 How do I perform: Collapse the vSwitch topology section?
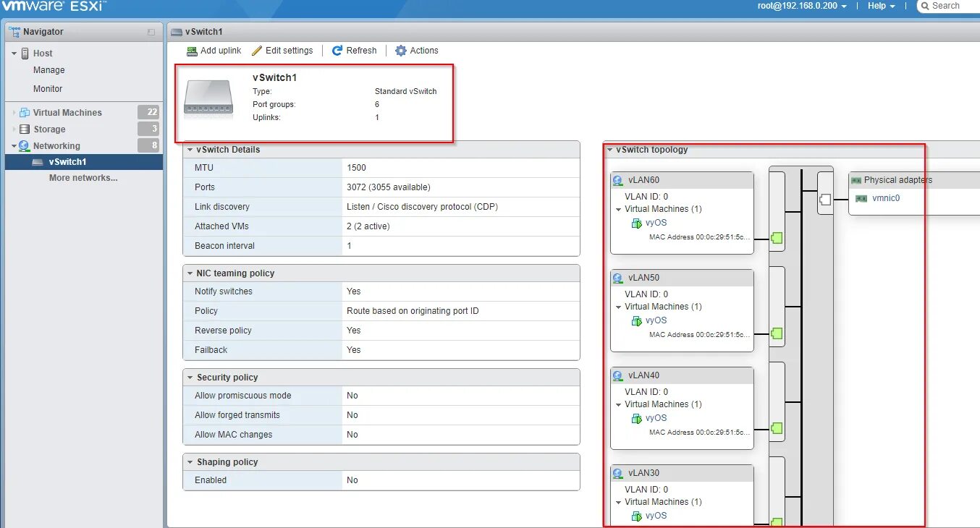pyautogui.click(x=609, y=150)
